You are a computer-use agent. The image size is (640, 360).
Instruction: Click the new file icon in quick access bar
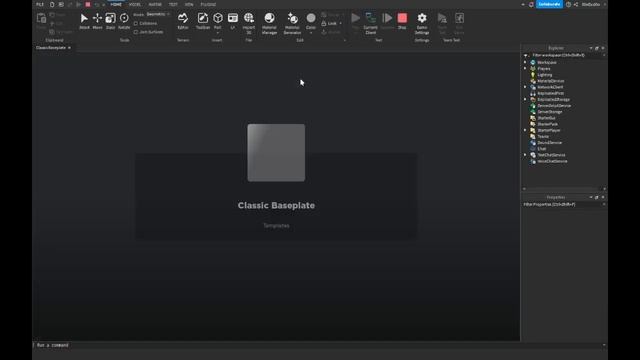(x=52, y=4)
